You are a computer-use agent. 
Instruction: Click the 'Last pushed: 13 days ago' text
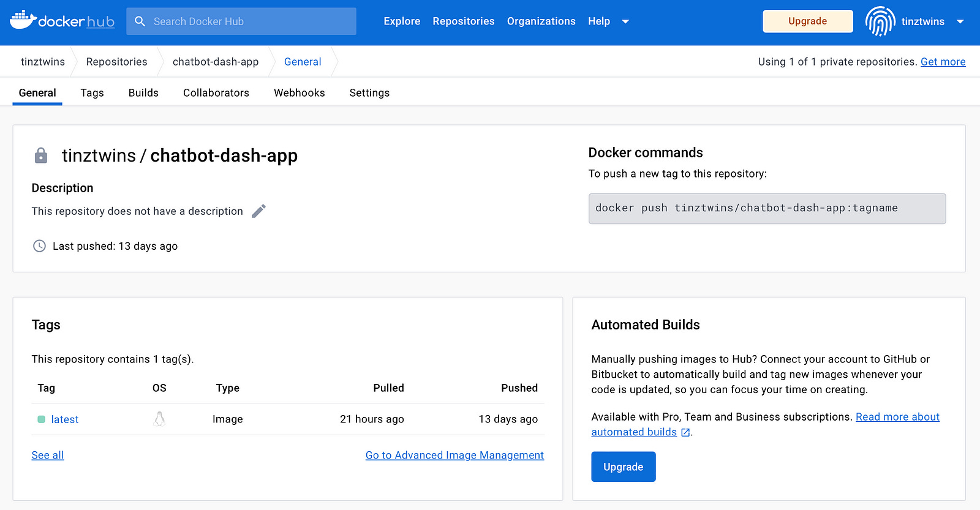point(115,246)
